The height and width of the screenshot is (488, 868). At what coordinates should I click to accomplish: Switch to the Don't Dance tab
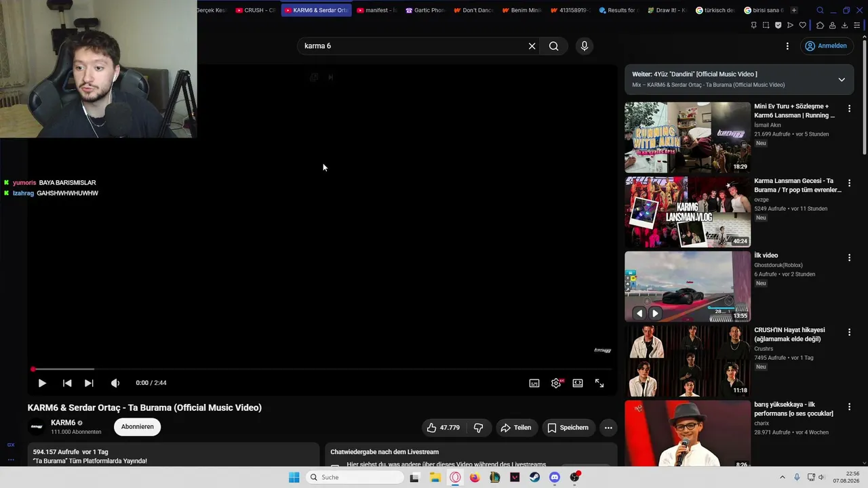click(x=474, y=10)
